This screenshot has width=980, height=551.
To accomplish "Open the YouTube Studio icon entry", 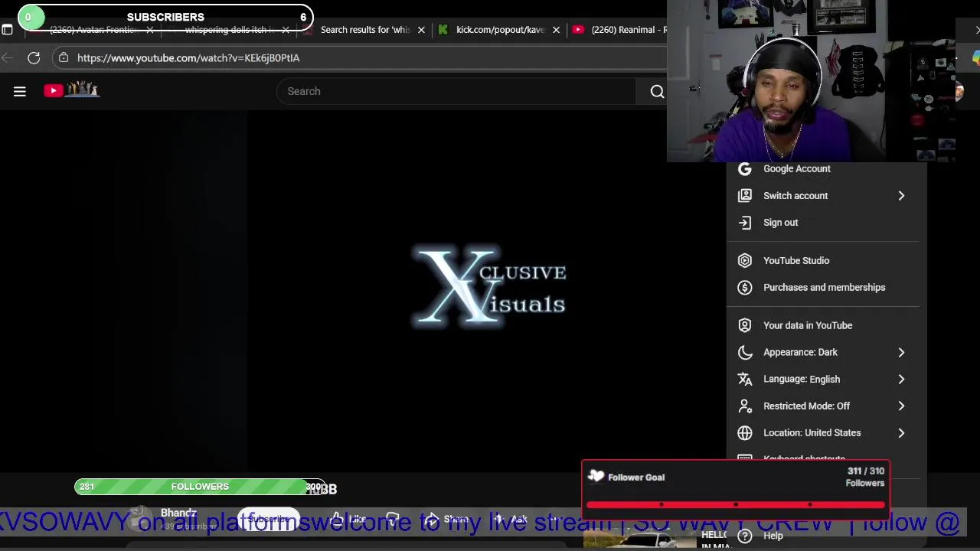I will 744,260.
